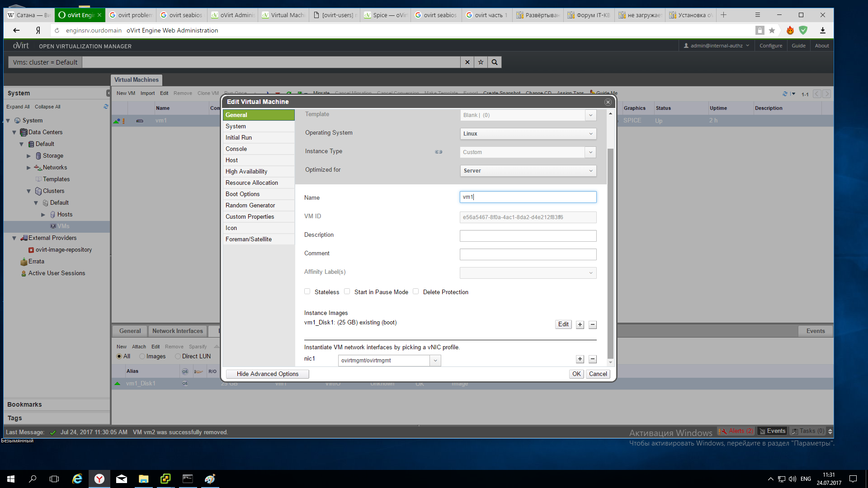Select the Direct LUN radio button
The height and width of the screenshot is (488, 868).
(178, 357)
